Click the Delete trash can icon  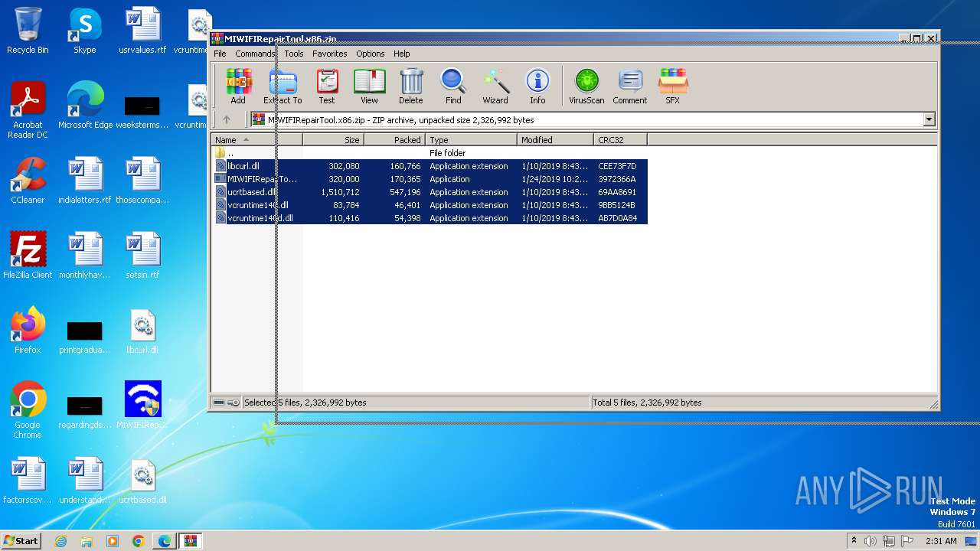[411, 86]
